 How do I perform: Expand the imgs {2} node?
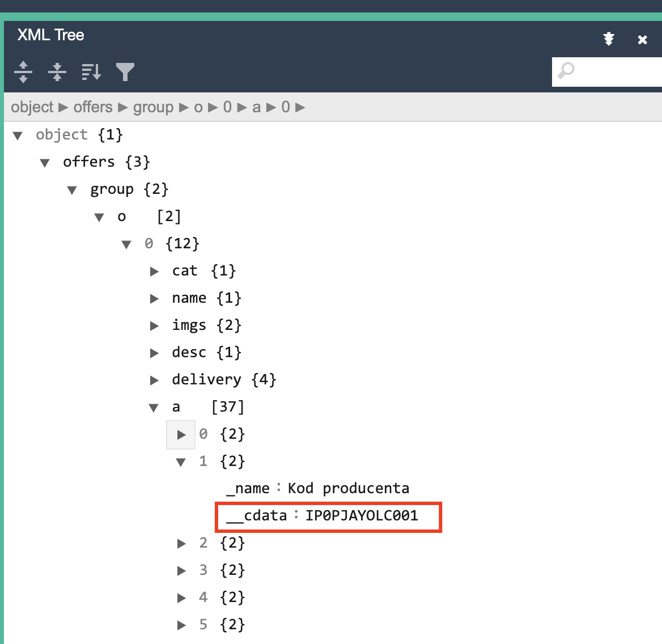coord(154,325)
